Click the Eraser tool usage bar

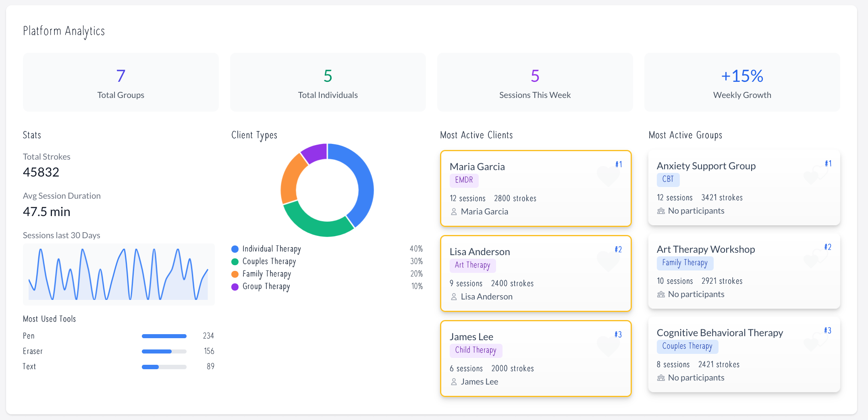164,351
